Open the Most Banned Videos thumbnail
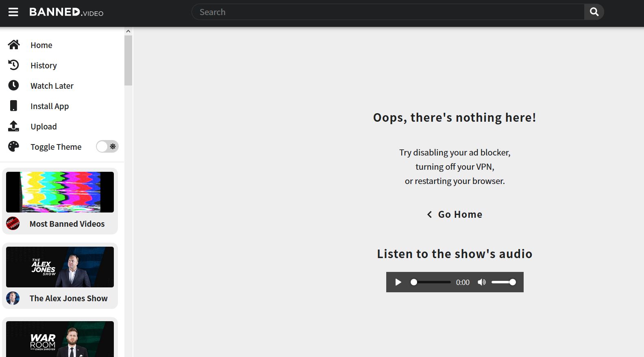 point(60,192)
